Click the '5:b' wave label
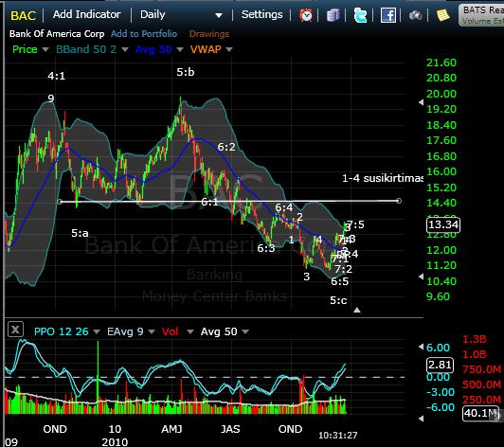This screenshot has width=504, height=447. coord(186,72)
